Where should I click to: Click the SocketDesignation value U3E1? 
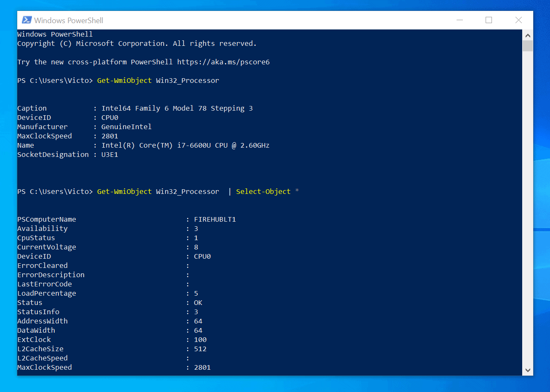pos(110,155)
